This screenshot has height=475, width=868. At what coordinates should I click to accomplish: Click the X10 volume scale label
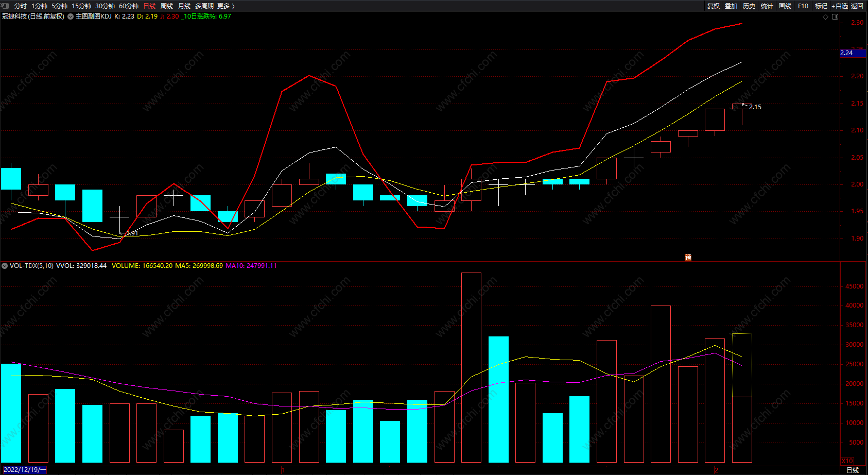point(847,461)
